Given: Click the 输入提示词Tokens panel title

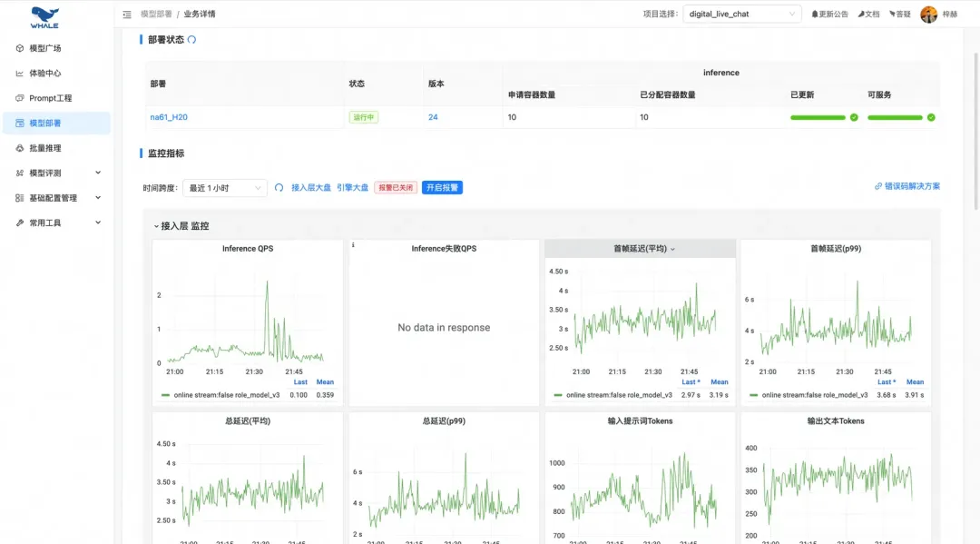Looking at the screenshot, I should pos(640,421).
